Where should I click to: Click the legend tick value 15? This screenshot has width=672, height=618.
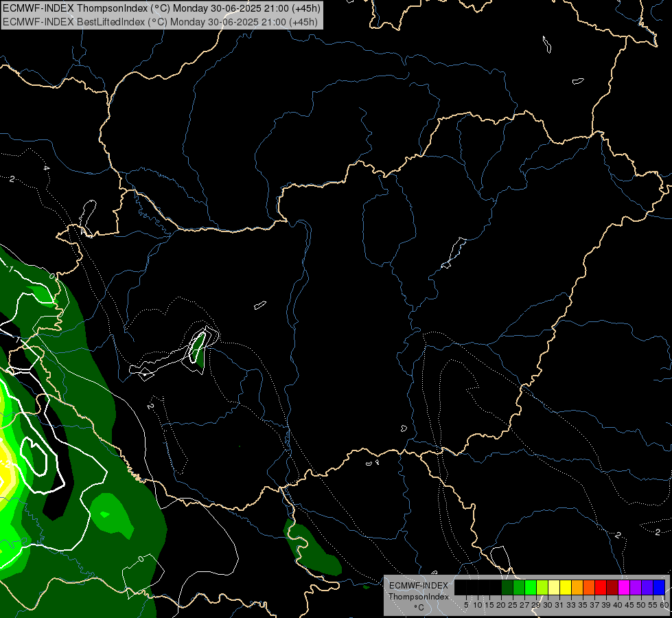[x=489, y=605]
